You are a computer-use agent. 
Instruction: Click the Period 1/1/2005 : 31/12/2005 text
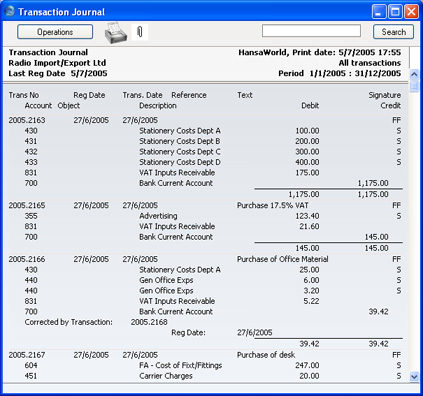(340, 73)
